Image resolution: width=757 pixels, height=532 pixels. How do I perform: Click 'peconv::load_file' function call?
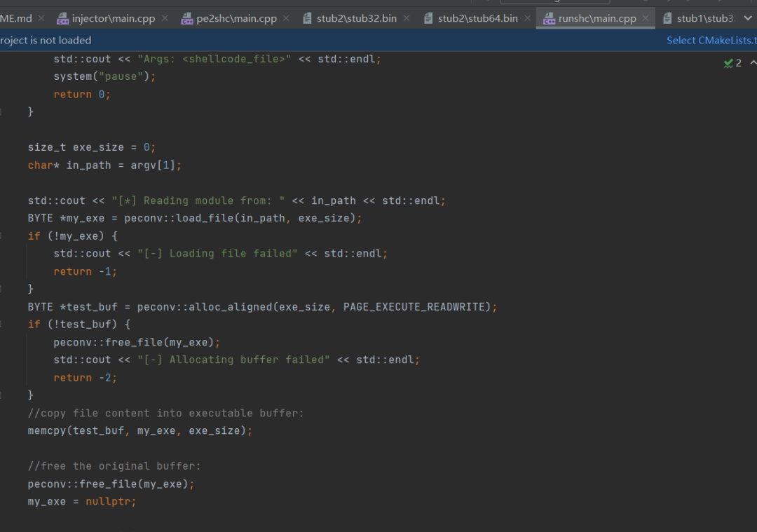179,218
